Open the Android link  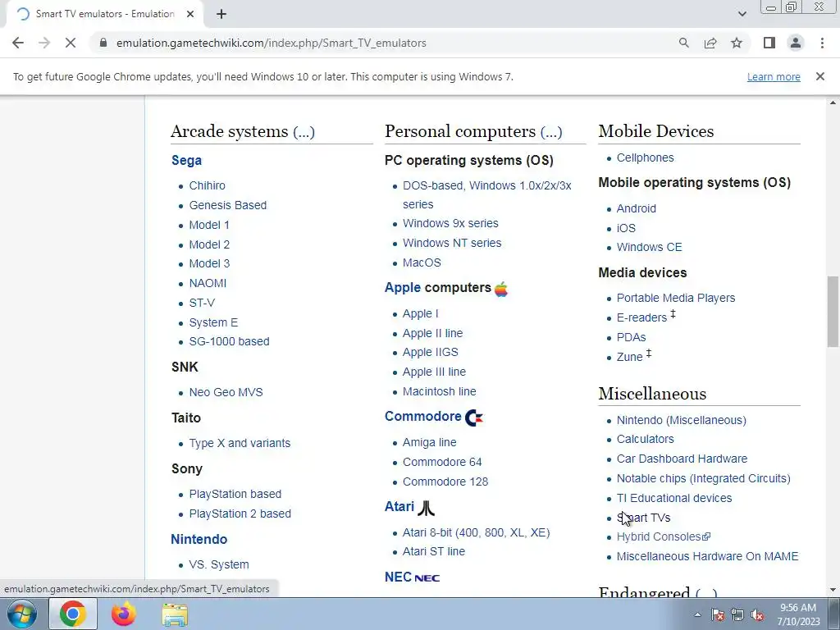click(636, 208)
